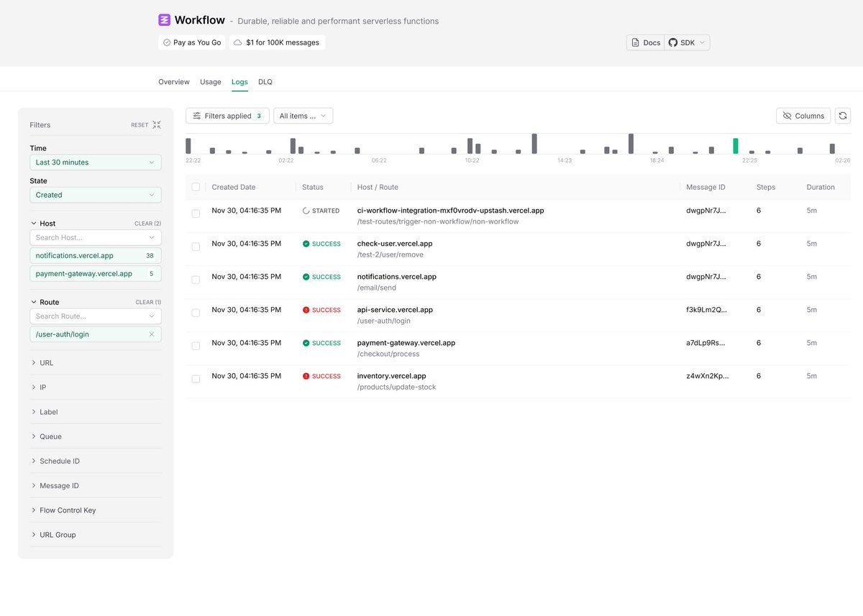This screenshot has width=863, height=616.
Task: Click message ID z4wXn2Kp...
Action: 707,376
